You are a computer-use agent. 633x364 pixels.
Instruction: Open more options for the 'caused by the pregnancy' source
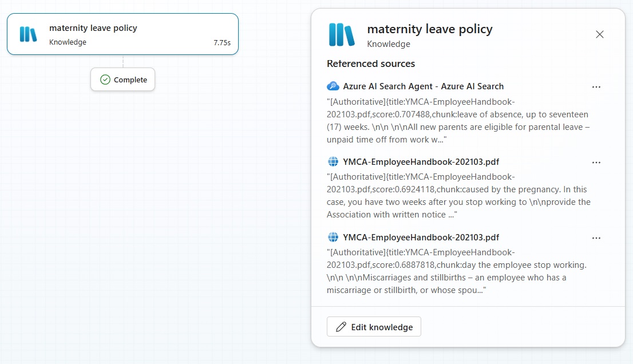596,163
